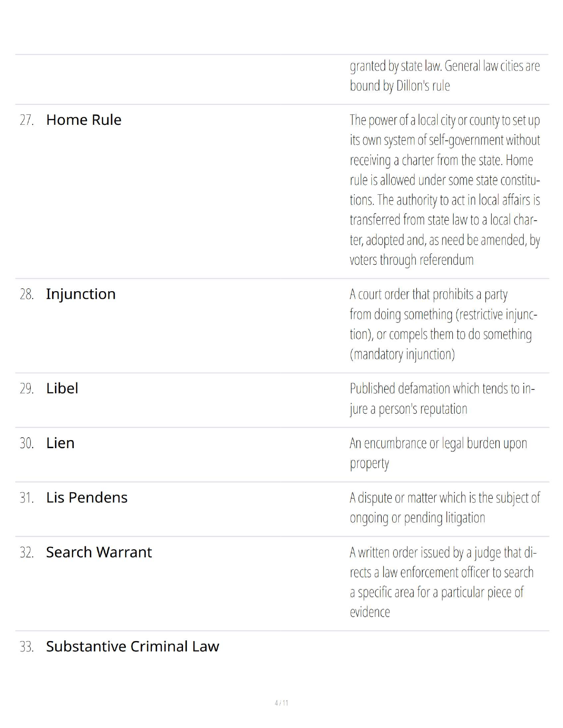Select the "Injunction" term heading
563x728 pixels.
coord(80,294)
